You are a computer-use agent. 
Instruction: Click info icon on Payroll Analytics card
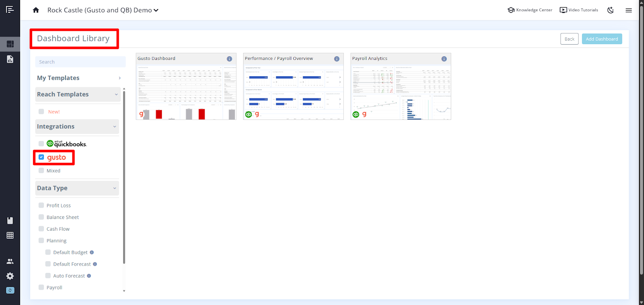[444, 59]
